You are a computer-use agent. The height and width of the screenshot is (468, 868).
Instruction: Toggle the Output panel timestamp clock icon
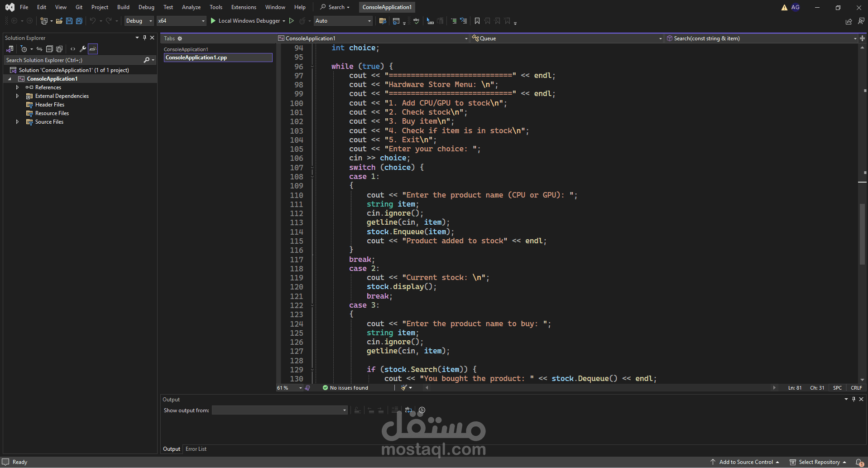[422, 410]
